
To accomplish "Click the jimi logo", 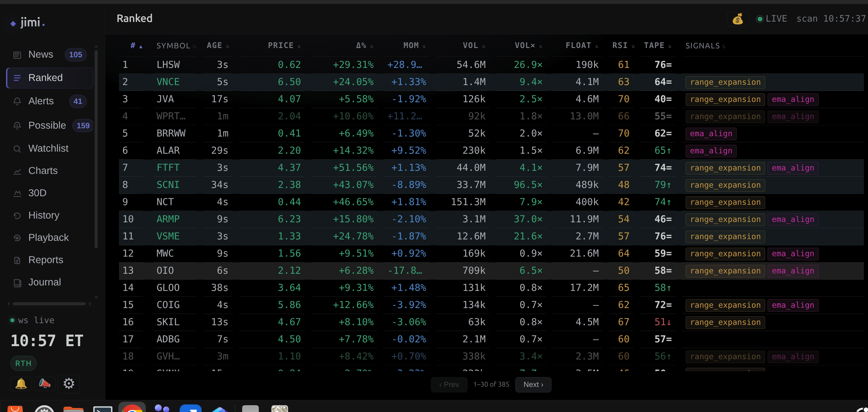I will point(28,22).
